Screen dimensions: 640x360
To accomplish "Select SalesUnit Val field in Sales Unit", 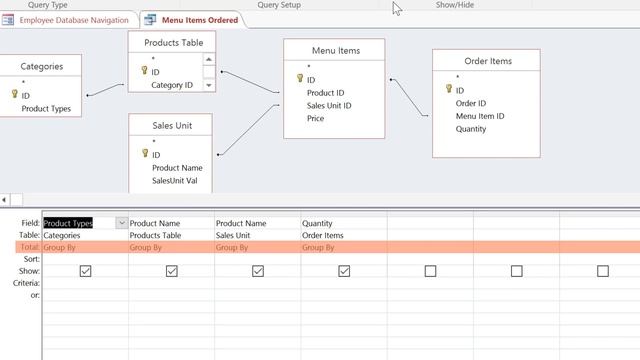I will pos(175,180).
